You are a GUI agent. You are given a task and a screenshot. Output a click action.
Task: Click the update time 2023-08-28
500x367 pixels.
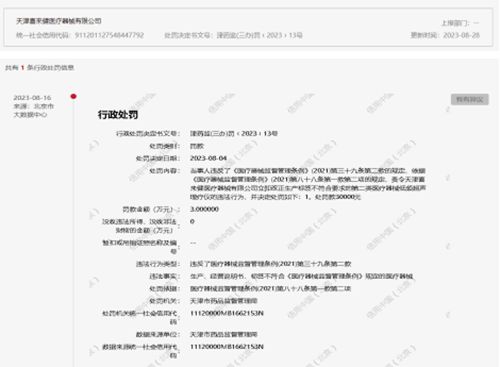coord(461,35)
